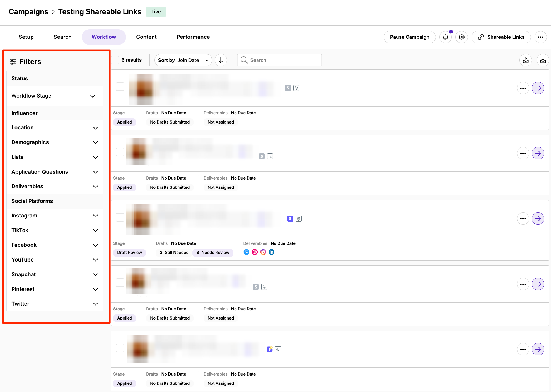Click the Live status badge
This screenshot has width=551, height=392.
[156, 12]
